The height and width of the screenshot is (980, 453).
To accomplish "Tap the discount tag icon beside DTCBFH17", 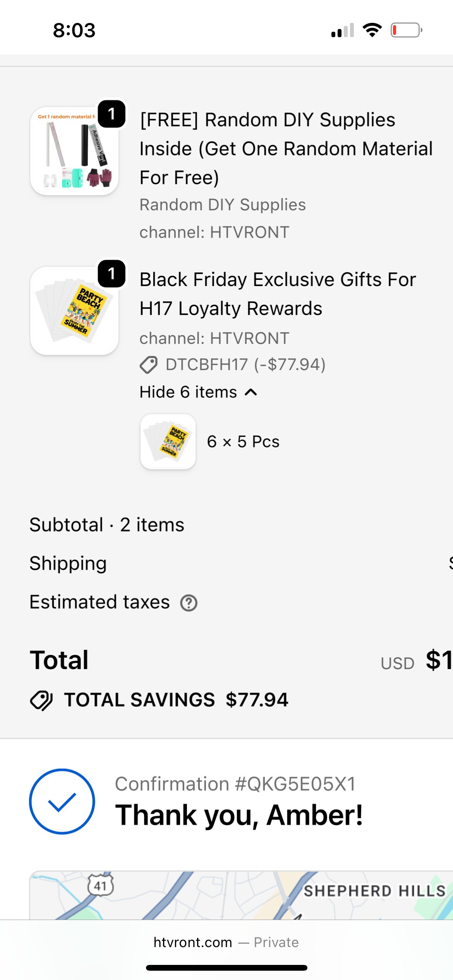I will (148, 365).
